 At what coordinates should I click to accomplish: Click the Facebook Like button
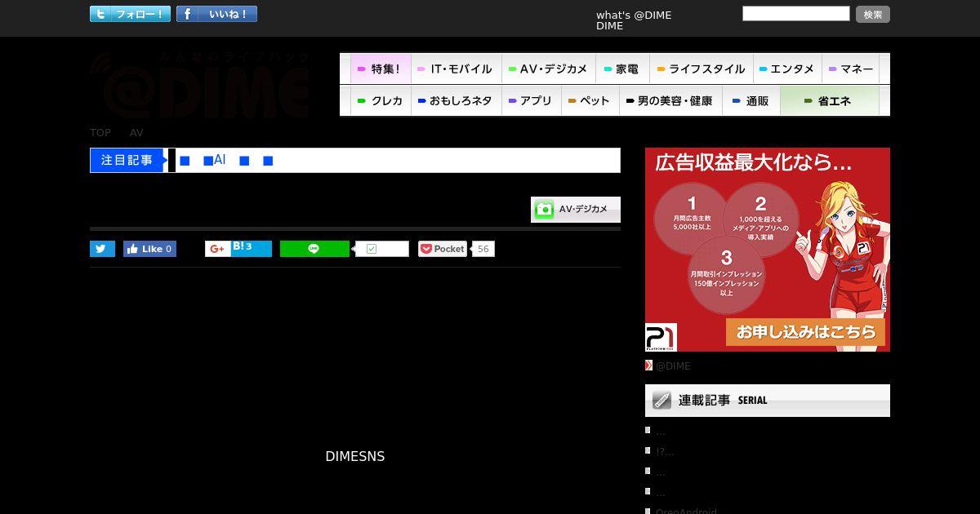click(149, 249)
